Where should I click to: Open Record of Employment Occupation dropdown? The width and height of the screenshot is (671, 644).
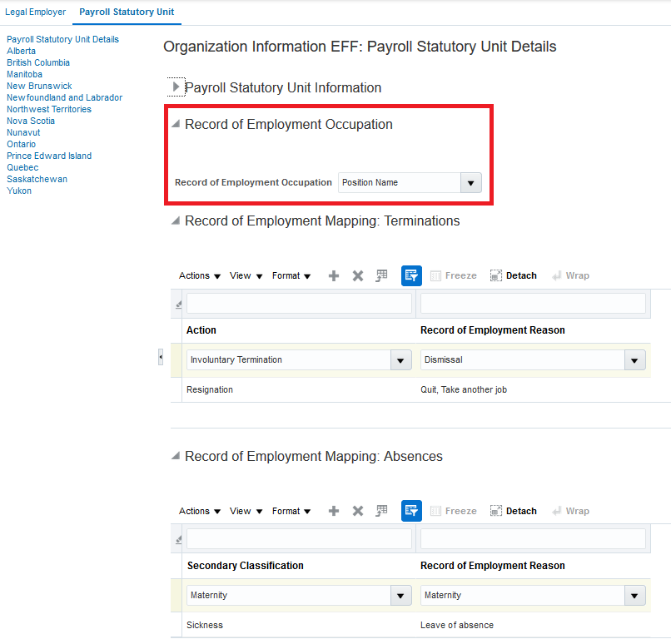coord(470,183)
